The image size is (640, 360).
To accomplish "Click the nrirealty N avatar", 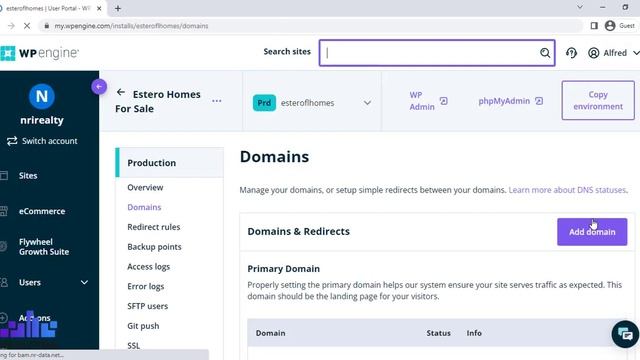I will 42,96.
